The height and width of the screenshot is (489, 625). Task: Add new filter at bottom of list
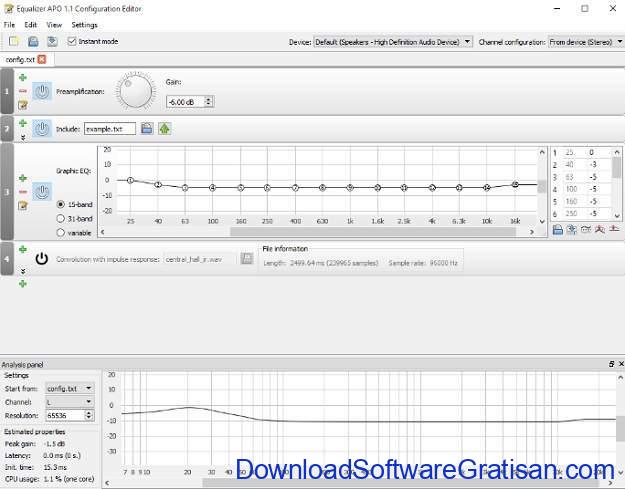tap(23, 284)
